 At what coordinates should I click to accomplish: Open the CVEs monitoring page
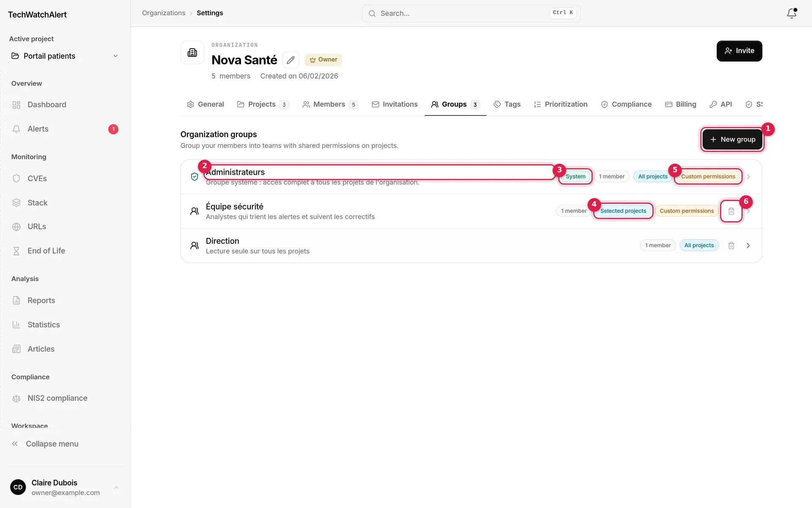coord(65,179)
